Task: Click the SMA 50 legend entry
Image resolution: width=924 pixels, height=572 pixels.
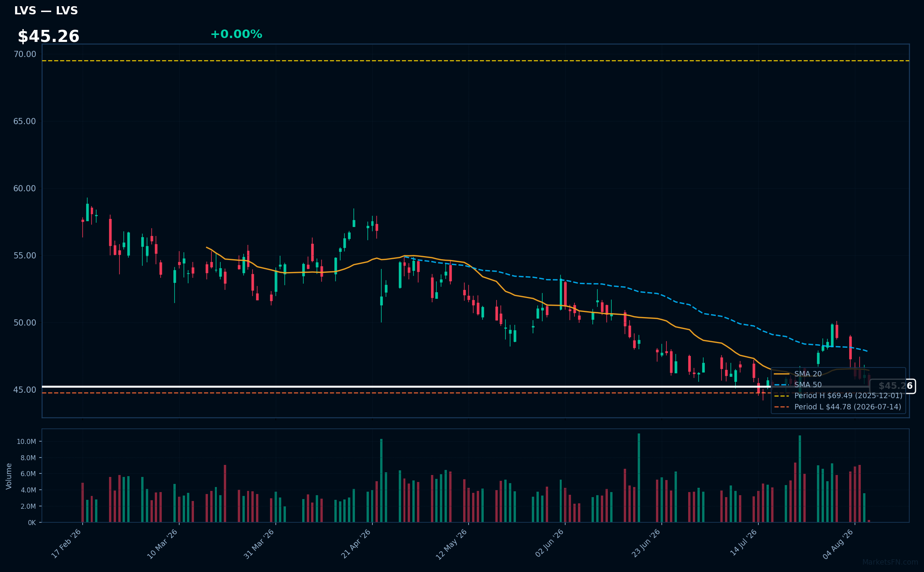Action: tap(798, 385)
